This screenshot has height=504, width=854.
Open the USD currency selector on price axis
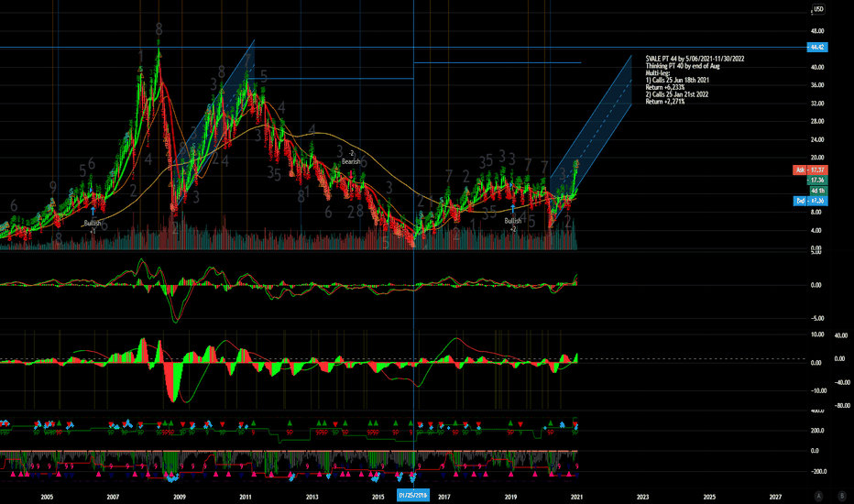tap(818, 9)
